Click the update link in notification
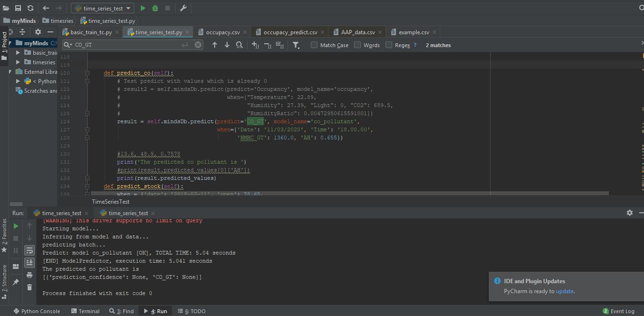 tap(565, 291)
